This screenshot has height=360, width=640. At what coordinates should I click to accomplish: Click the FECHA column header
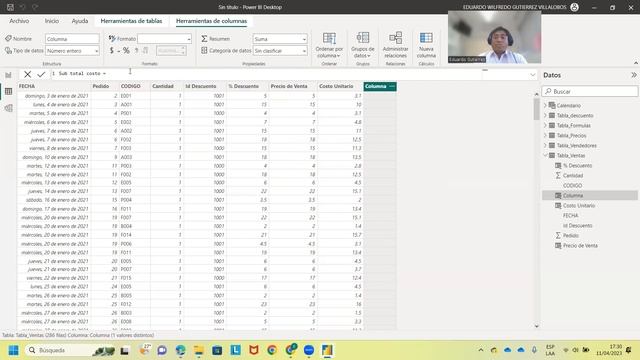coord(54,87)
